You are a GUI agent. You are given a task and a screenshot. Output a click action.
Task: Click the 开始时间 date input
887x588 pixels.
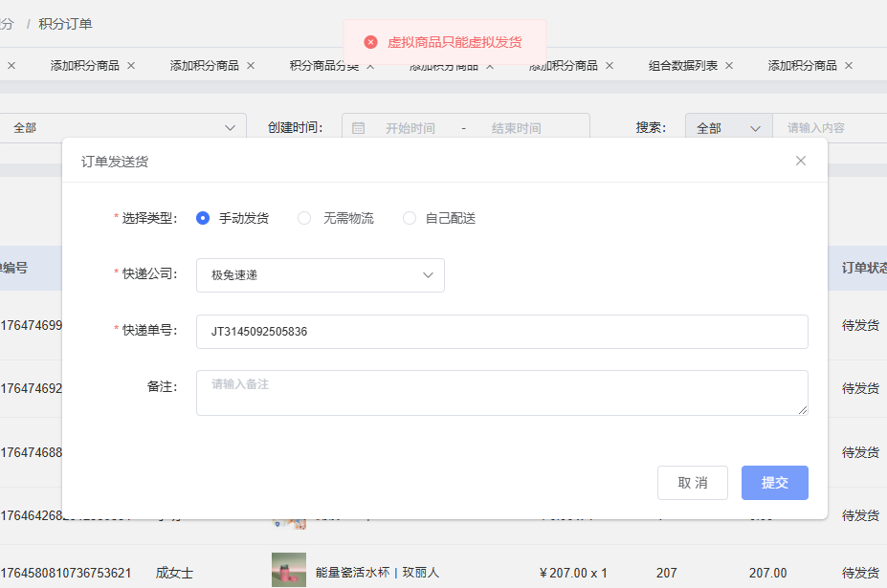pyautogui.click(x=410, y=128)
